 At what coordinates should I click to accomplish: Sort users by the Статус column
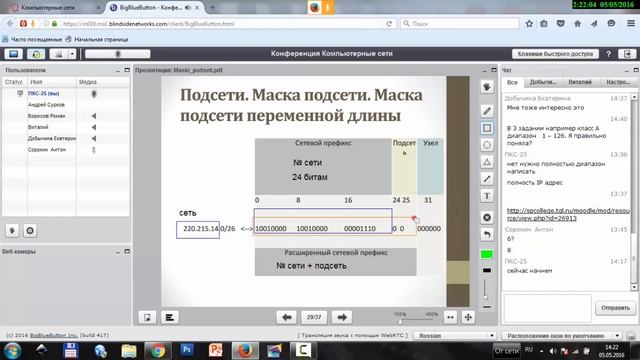pyautogui.click(x=14, y=82)
